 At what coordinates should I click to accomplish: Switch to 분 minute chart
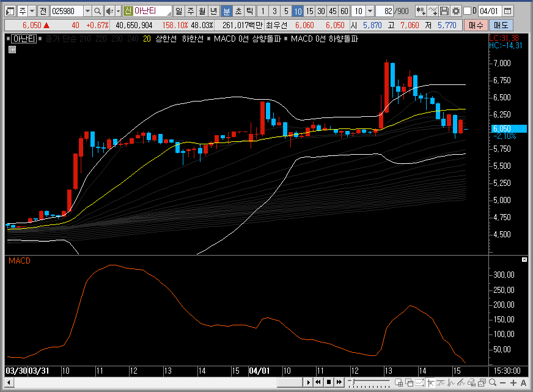(x=226, y=11)
